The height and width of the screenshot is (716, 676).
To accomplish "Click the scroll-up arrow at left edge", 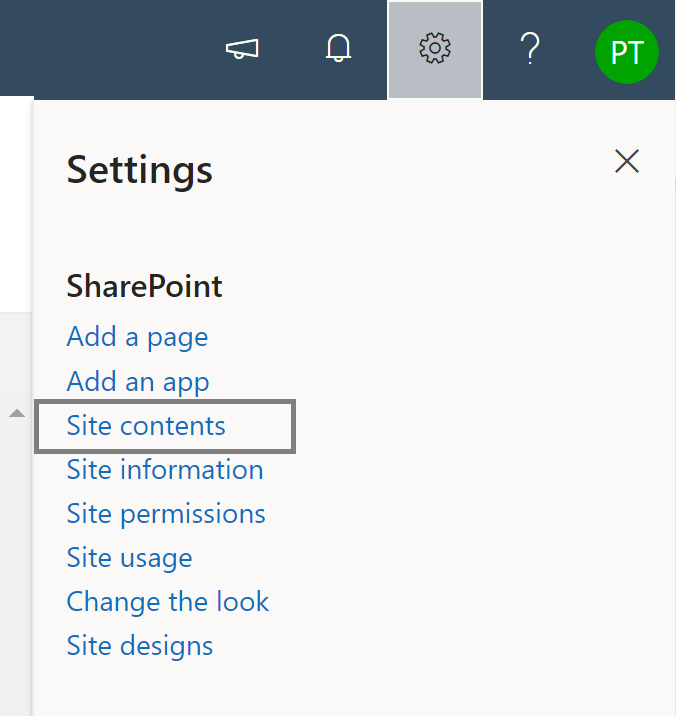I will [17, 413].
